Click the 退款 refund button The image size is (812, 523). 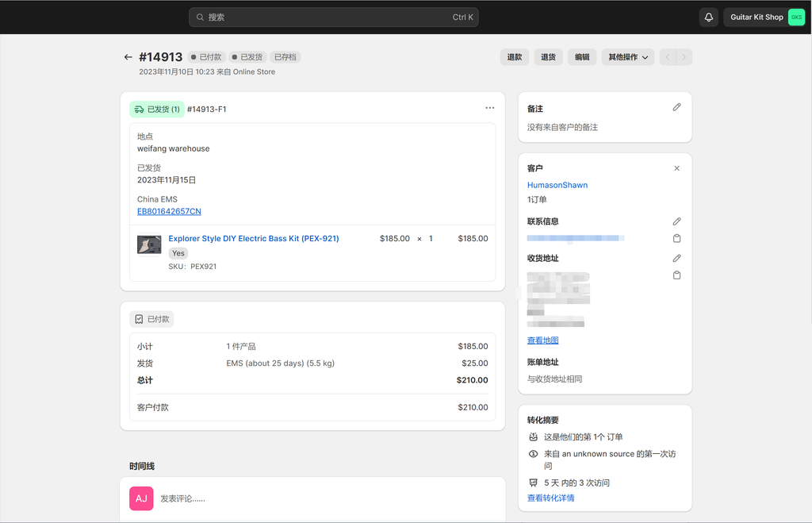point(515,57)
